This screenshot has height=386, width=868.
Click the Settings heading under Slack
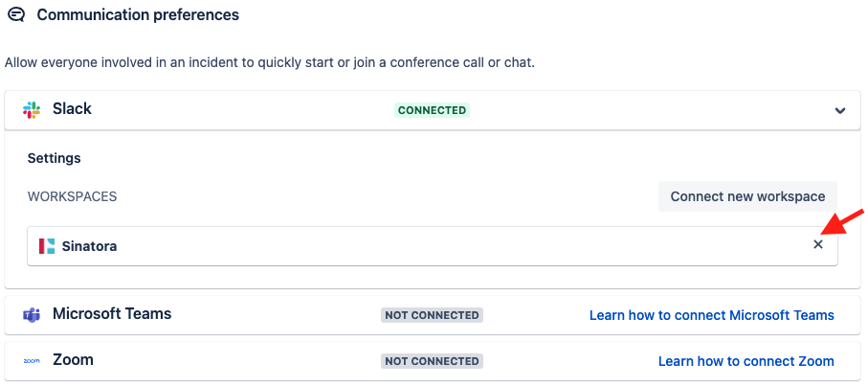[55, 158]
